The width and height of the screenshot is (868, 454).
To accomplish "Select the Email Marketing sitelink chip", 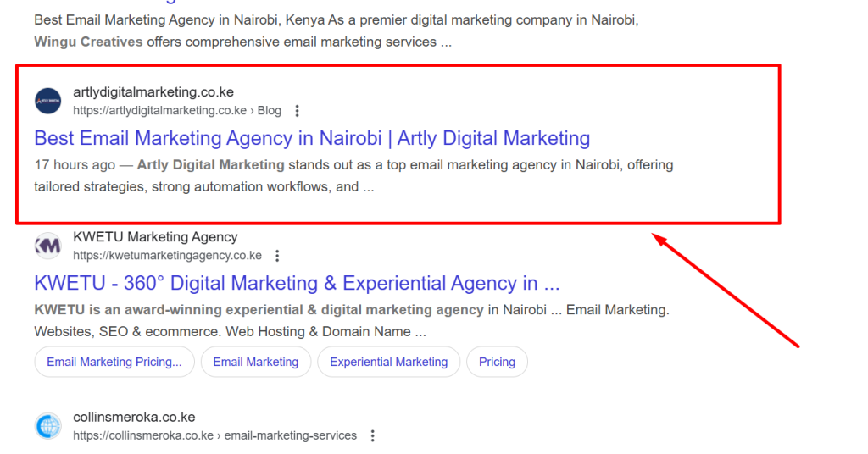I will [x=255, y=362].
